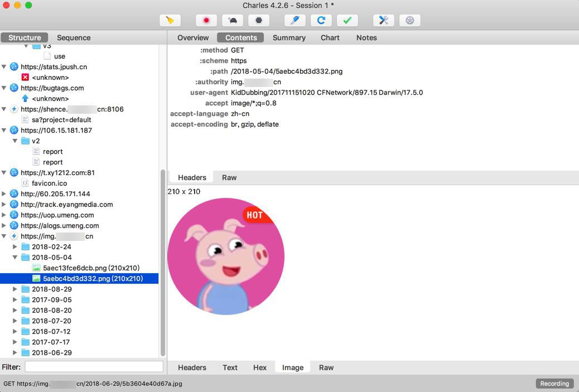579x392 pixels.
Task: Click the globe icon beside alogs.umeng.com
Action: [x=14, y=225]
